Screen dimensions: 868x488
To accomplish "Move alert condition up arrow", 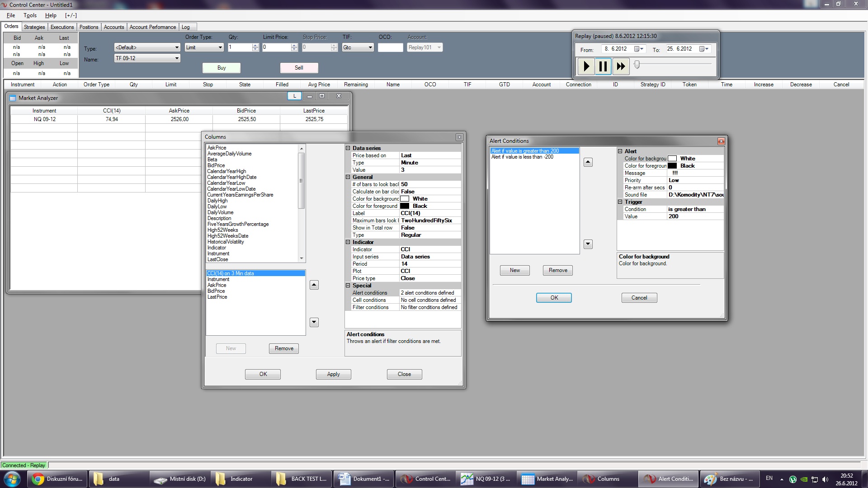I will click(x=588, y=162).
